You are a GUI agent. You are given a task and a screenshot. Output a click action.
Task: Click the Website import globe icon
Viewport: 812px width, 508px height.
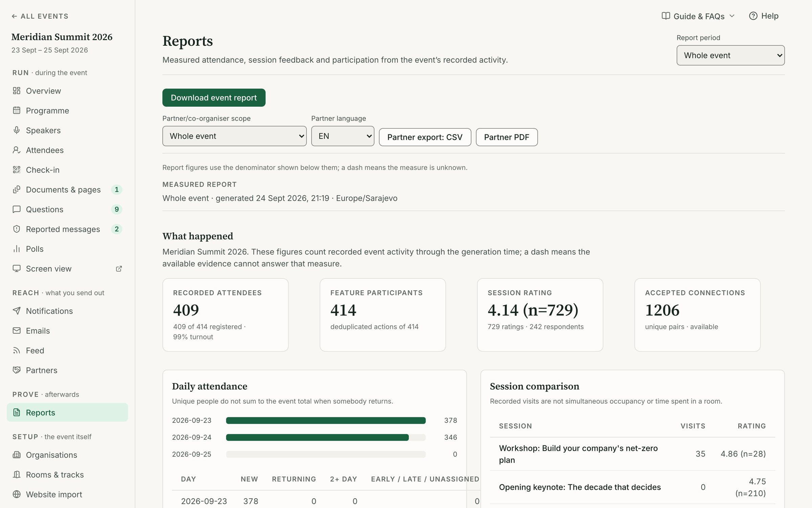(17, 494)
